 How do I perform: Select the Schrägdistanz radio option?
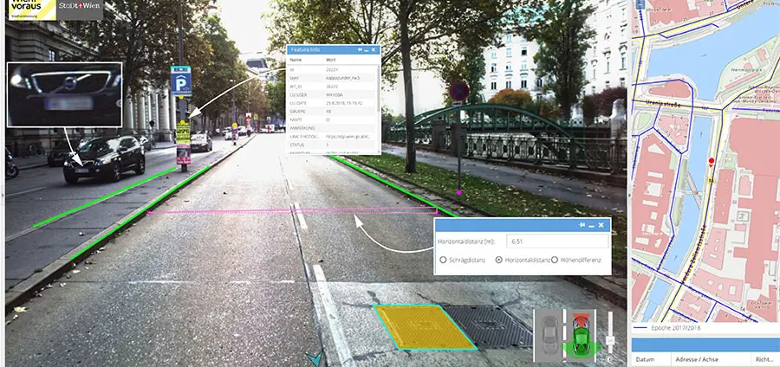click(x=443, y=260)
